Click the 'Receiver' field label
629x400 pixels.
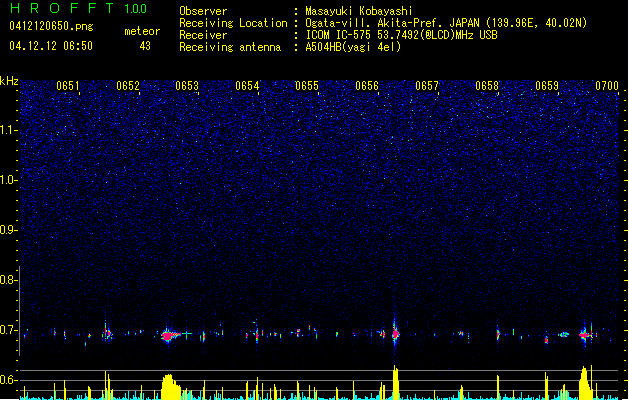pos(203,35)
